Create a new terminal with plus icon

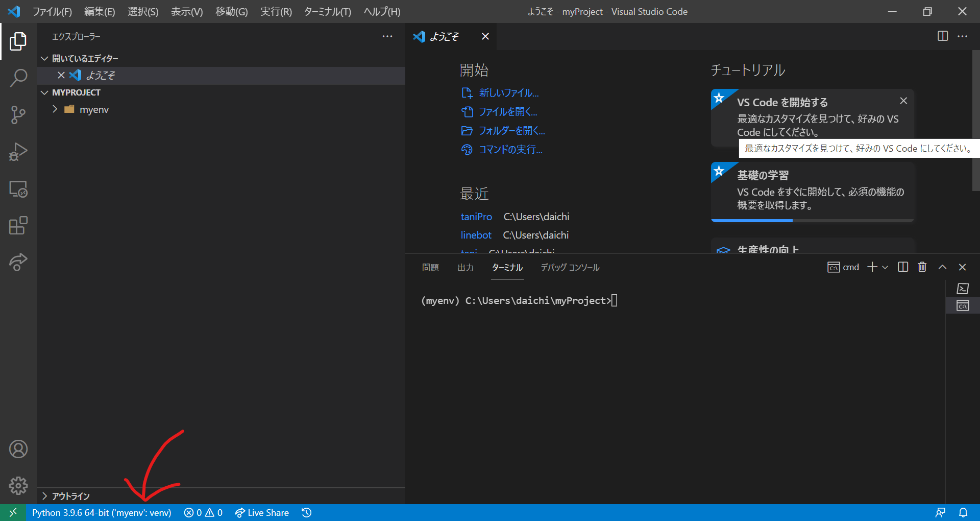click(x=872, y=267)
